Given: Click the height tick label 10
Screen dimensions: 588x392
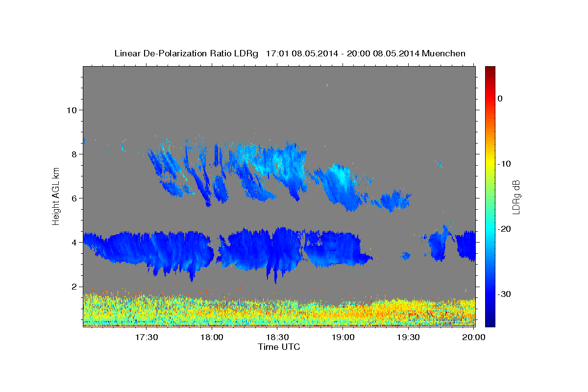Looking at the screenshot, I should 71,110.
